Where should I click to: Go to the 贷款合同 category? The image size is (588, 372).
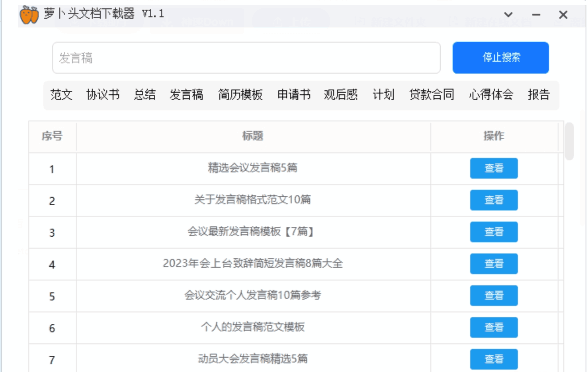[432, 95]
